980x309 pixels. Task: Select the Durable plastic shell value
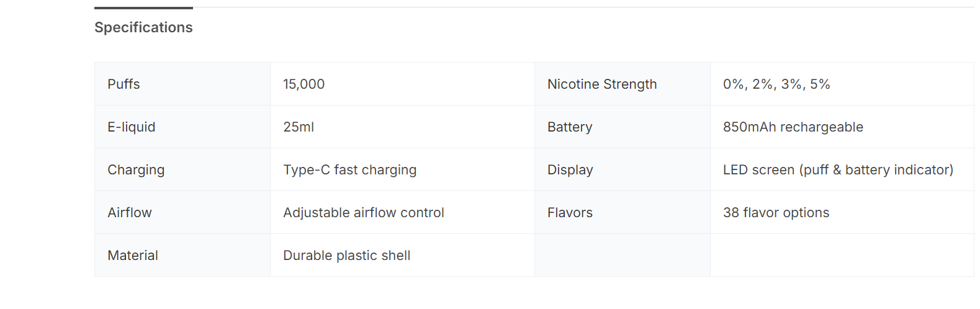[347, 256]
